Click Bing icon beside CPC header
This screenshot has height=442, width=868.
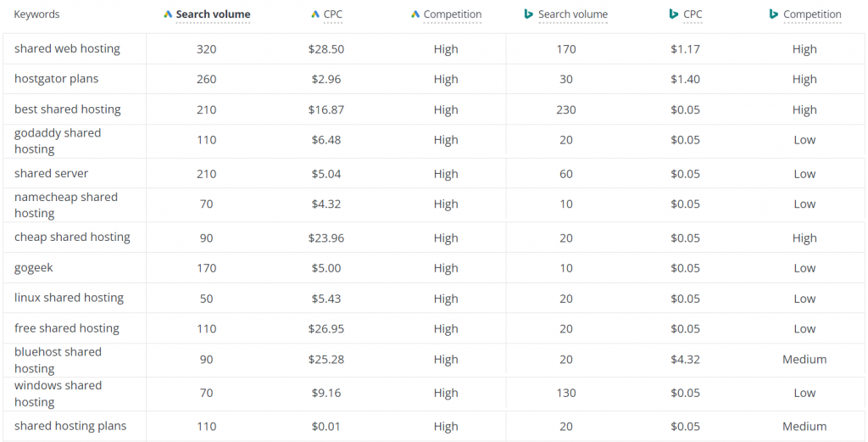click(x=674, y=14)
